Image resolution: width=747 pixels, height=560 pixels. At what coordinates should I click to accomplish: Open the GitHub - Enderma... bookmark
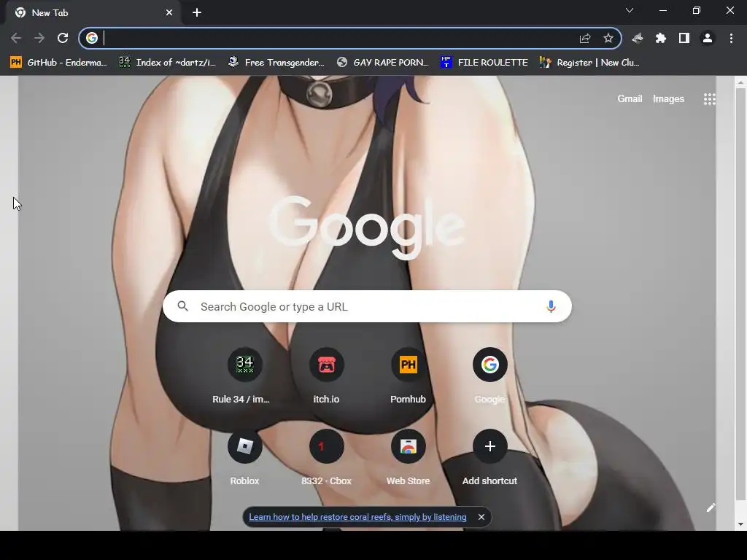point(58,63)
